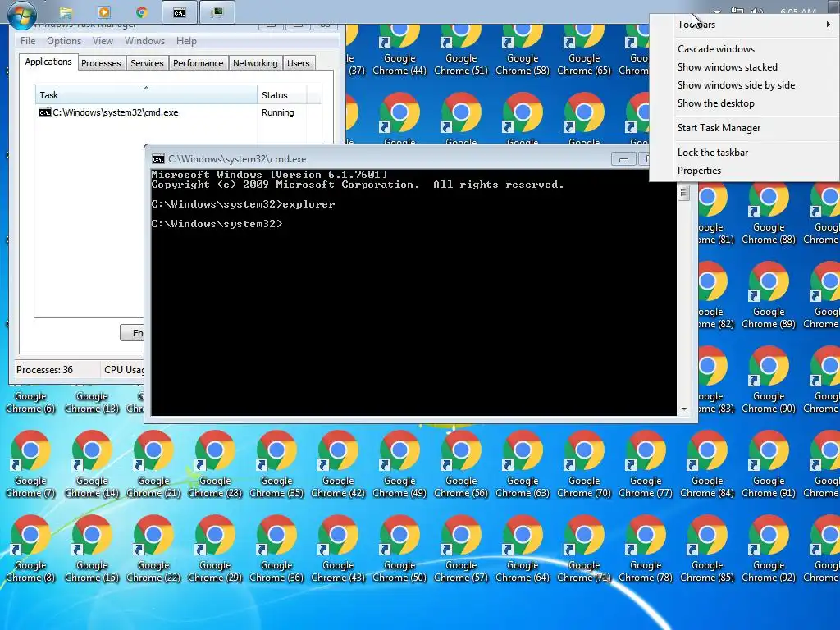Viewport: 840px width, 630px height.
Task: Open Task Manager Options menu
Action: (64, 41)
